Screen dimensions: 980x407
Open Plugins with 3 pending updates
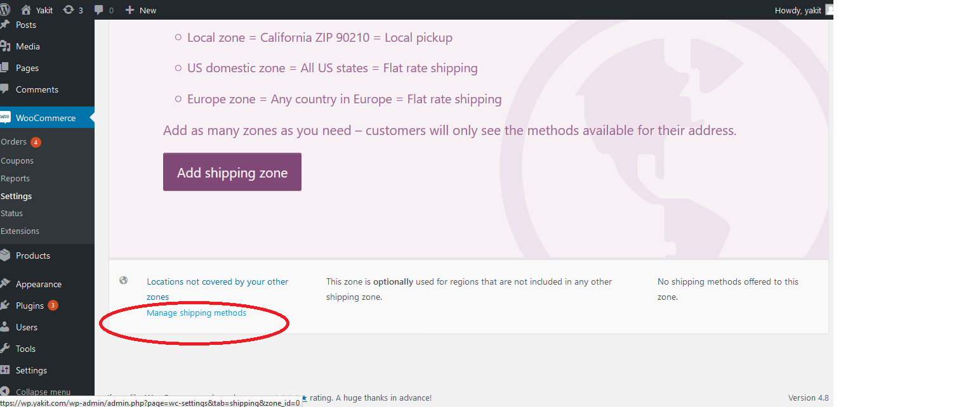tap(30, 306)
